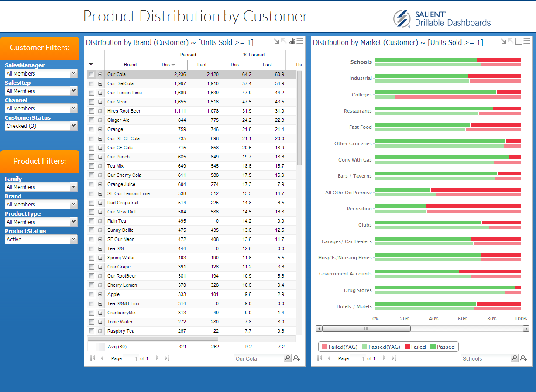This screenshot has height=392, width=536.
Task: Click magnifier icon beside Schools search box
Action: [x=514, y=358]
